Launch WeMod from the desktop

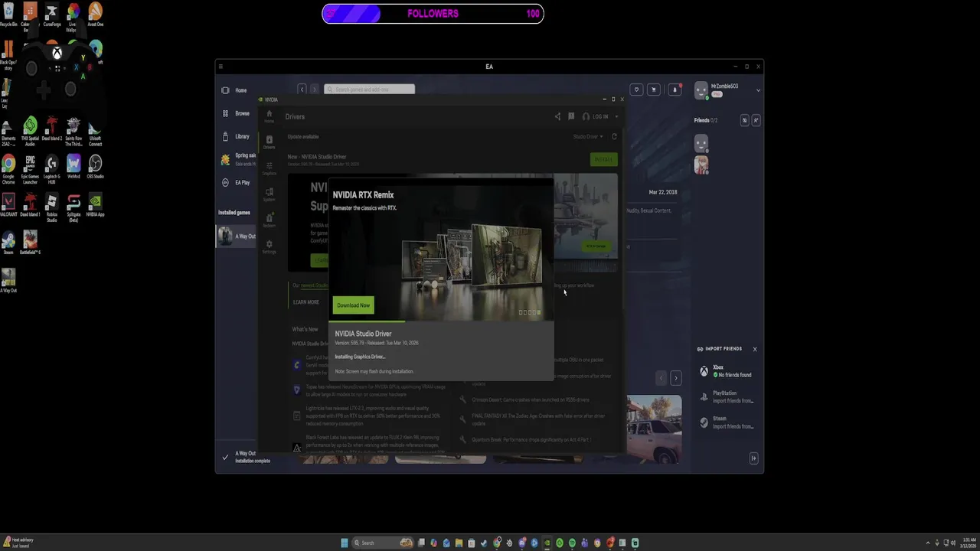coord(73,167)
